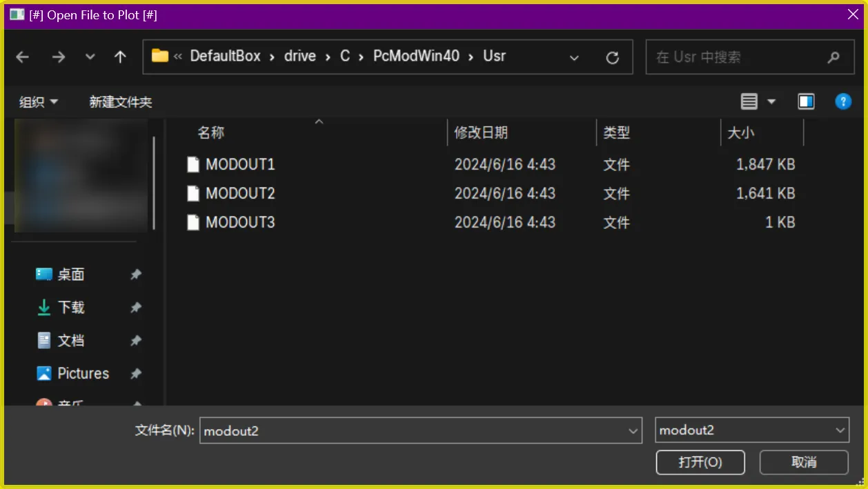
Task: Click the search box for Usr
Action: pyautogui.click(x=738, y=57)
